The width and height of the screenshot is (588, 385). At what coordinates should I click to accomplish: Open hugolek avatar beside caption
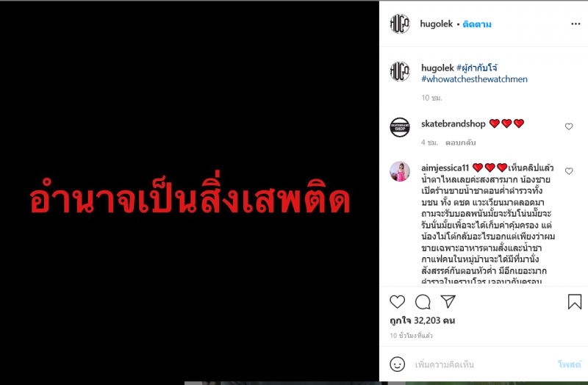(400, 71)
